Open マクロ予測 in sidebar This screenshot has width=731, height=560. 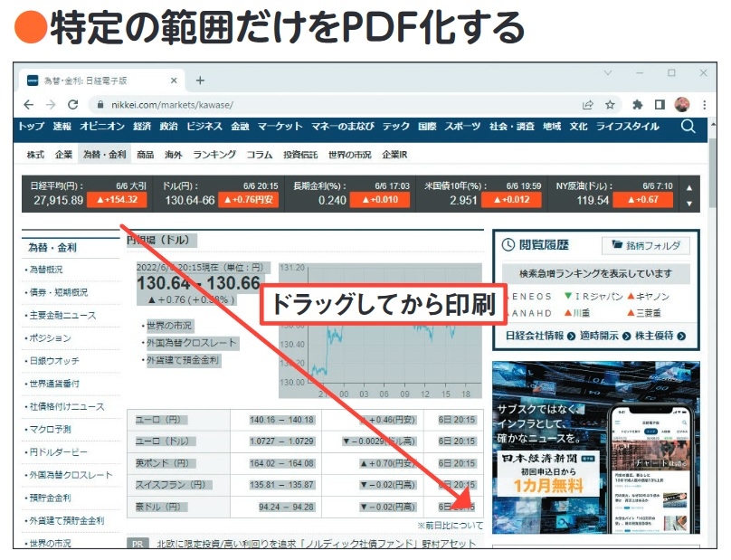click(x=50, y=430)
